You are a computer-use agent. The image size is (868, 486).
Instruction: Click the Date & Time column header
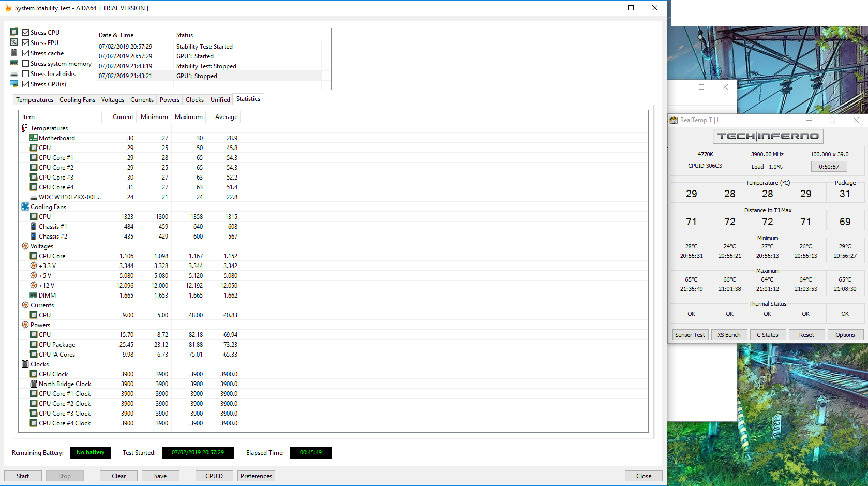(x=134, y=35)
